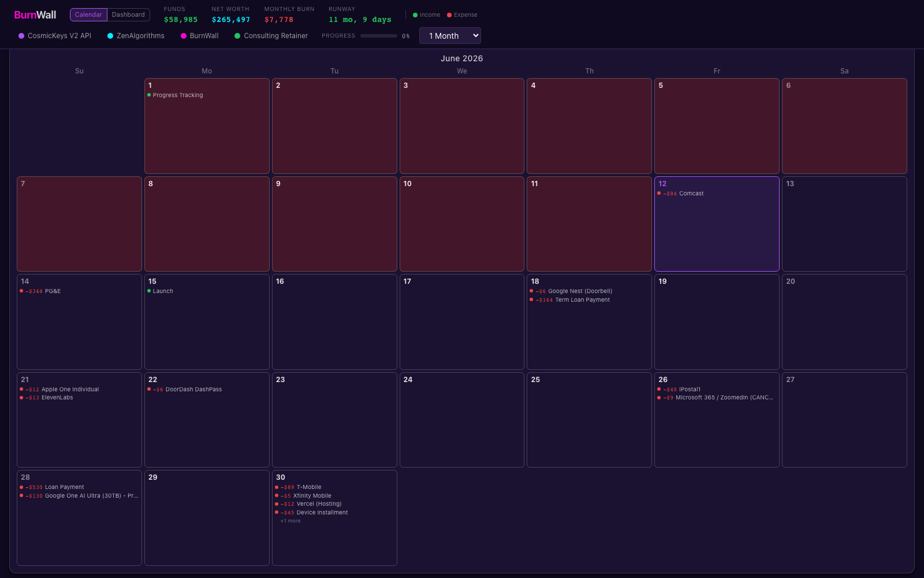
Task: Select the June 24 day cell
Action: point(462,420)
